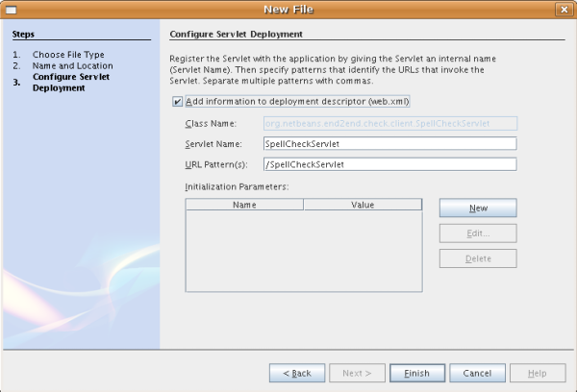Cancel the New File wizard
The width and height of the screenshot is (577, 392).
click(x=477, y=373)
